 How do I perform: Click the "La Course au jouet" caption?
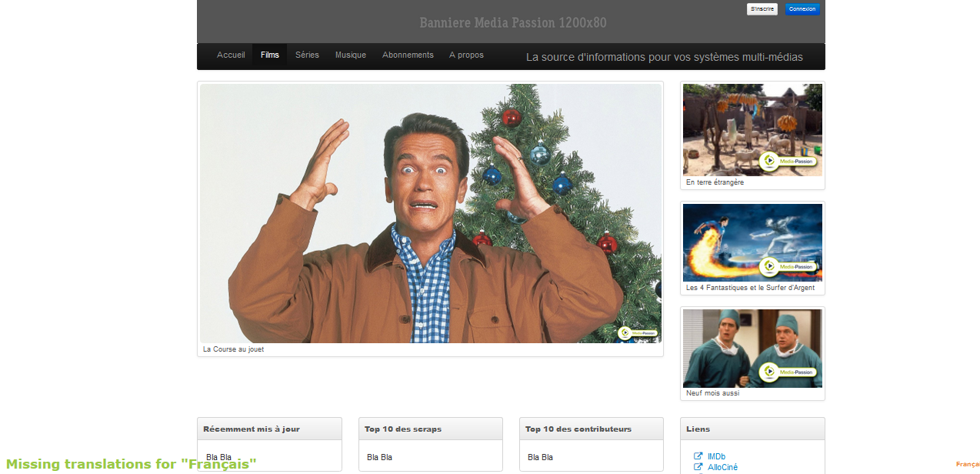pyautogui.click(x=233, y=349)
